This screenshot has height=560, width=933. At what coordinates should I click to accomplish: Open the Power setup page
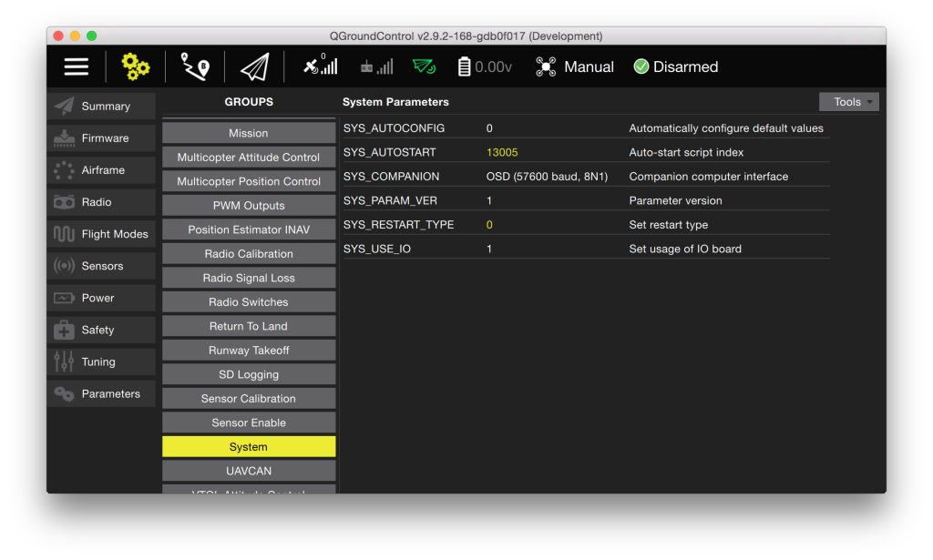point(101,299)
